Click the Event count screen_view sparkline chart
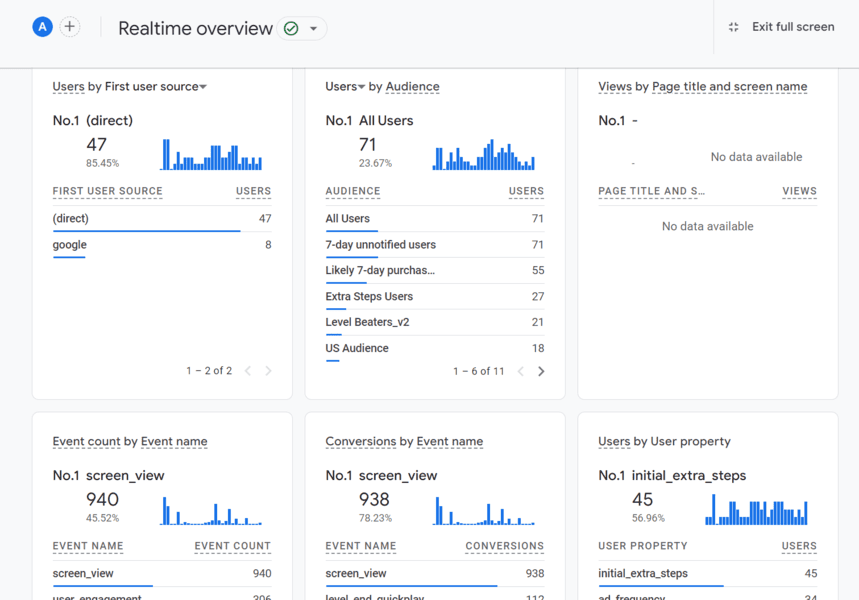 point(211,511)
